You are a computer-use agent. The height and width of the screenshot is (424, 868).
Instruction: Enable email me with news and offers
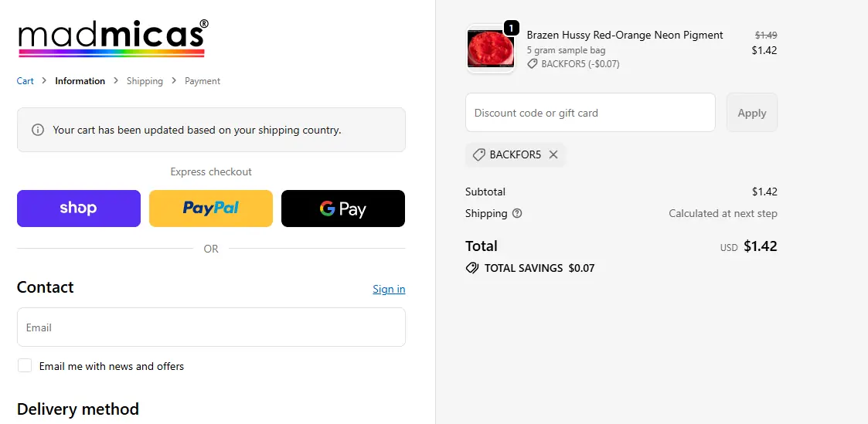click(x=25, y=365)
